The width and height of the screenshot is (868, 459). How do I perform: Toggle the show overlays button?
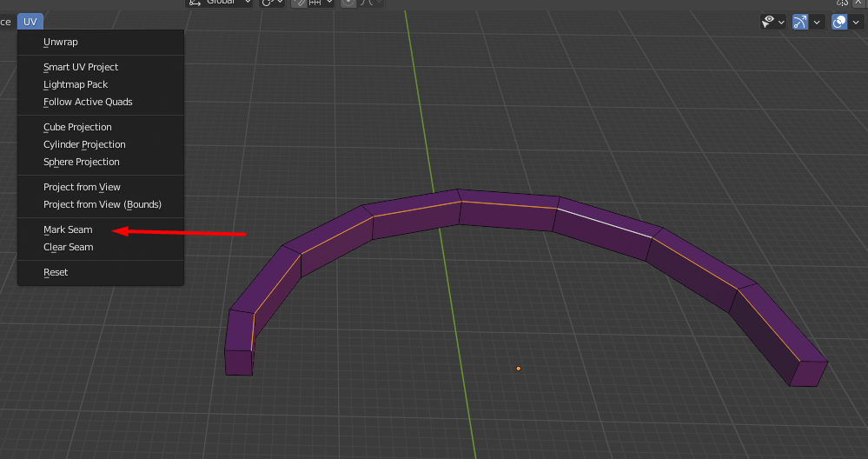[x=839, y=22]
